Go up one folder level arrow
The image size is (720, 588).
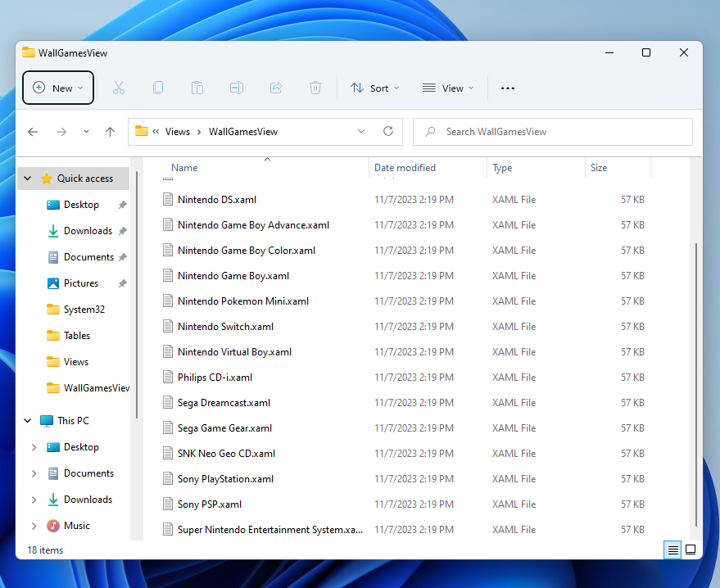click(x=111, y=132)
